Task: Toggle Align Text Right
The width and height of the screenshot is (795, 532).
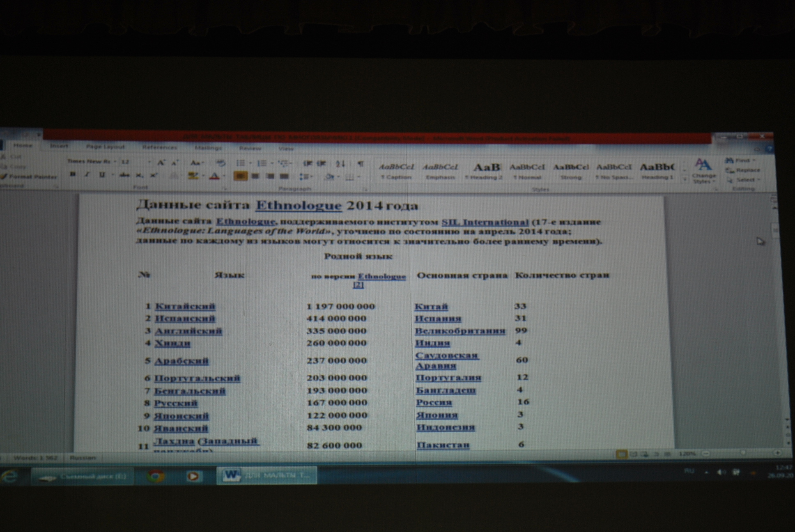Action: 269,177
